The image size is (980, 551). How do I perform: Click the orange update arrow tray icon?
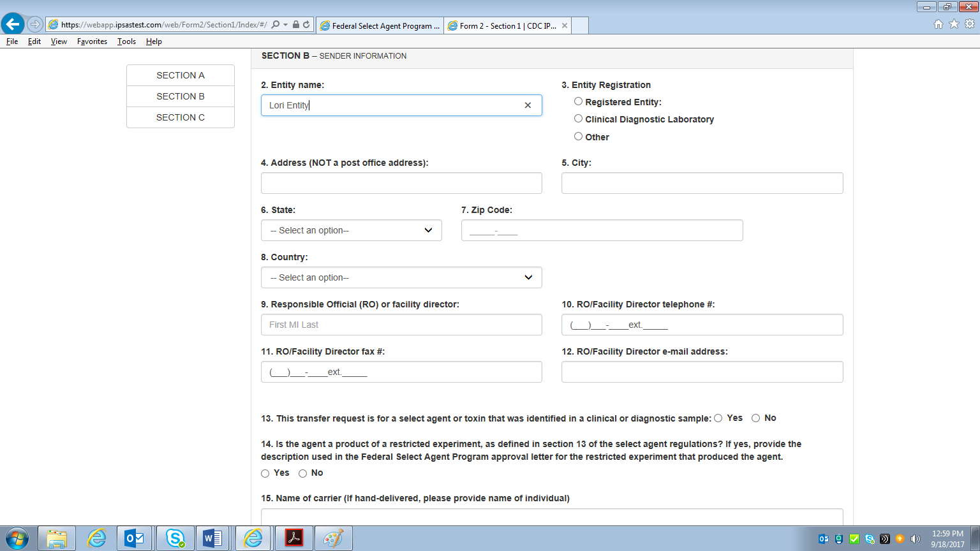tap(900, 539)
